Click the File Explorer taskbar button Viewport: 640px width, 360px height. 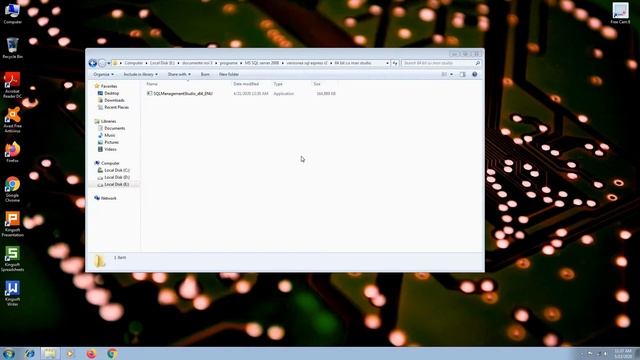click(x=49, y=354)
